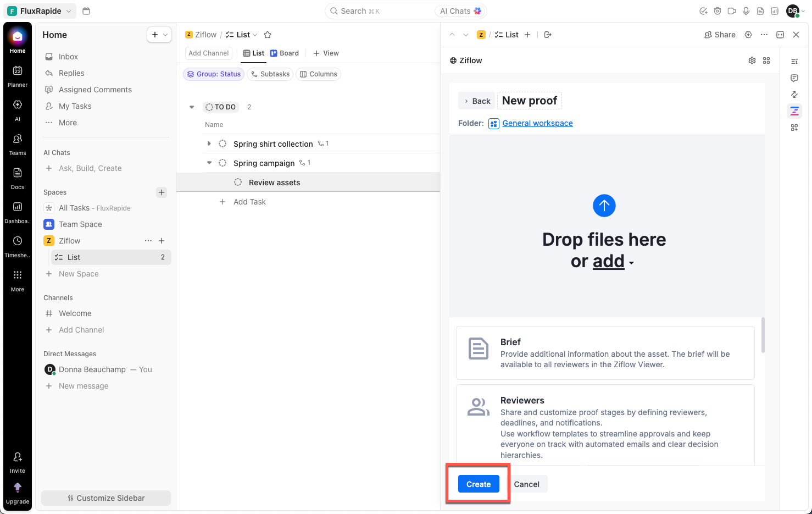Viewport: 812px width, 514px height.
Task: Open the FluxRapide workspace dropdown
Action: coord(41,11)
